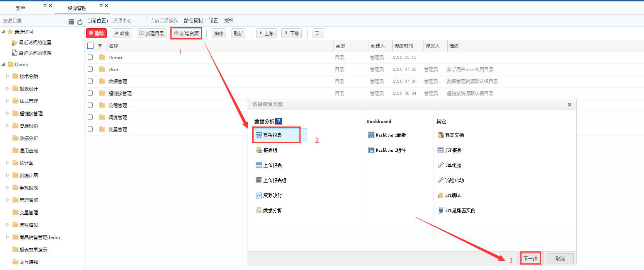Switch to the 菜单 tab
Screen dimensions: 644x270
(20, 8)
